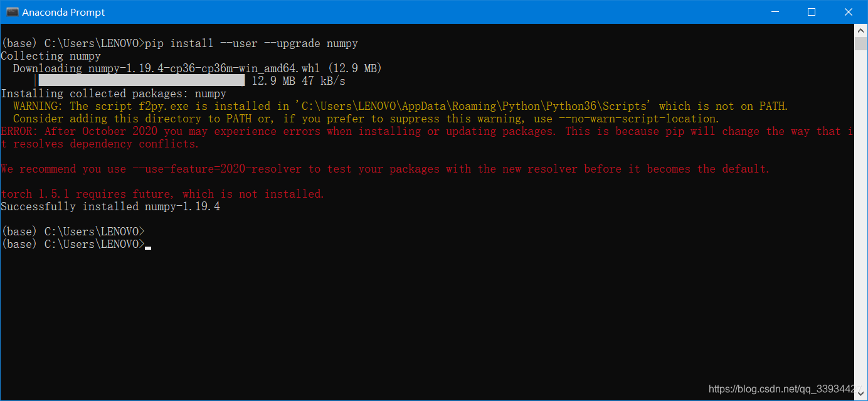Click the Successfully installed numpy-1.19.4 message
Viewport: 868px width, 401px height.
pos(112,206)
